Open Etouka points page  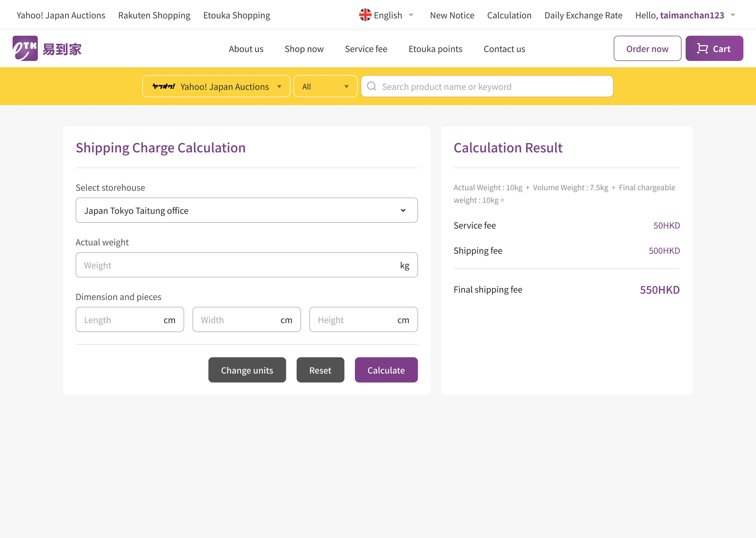pos(435,49)
